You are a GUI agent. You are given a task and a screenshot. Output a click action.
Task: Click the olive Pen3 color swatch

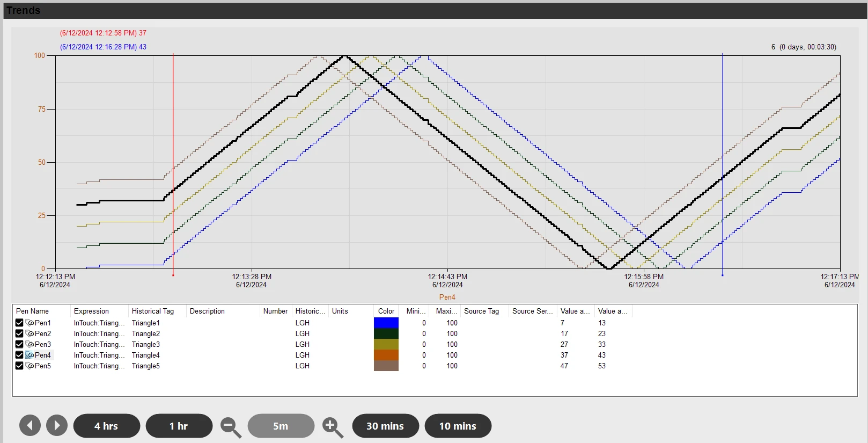[386, 344]
